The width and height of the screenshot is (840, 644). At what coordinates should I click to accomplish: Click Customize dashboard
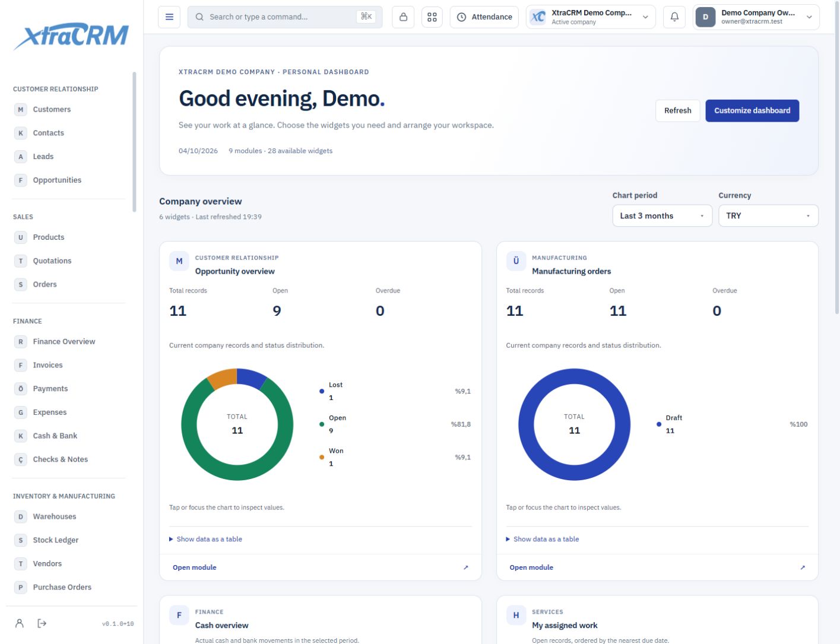click(752, 110)
